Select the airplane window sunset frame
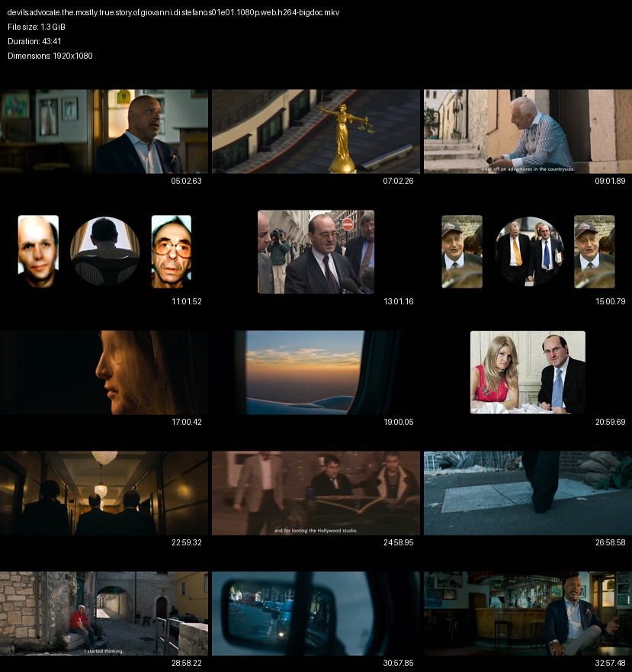 316,372
